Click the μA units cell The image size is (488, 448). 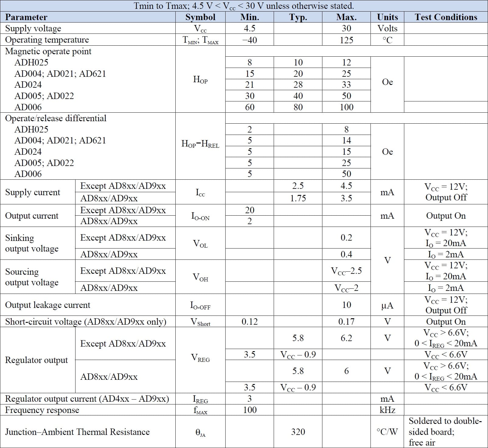387,305
